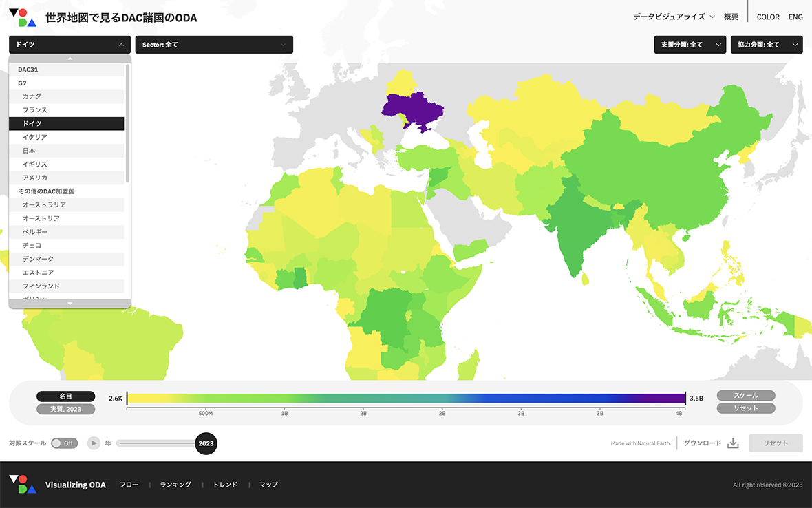Open the ランキング link in the footer

click(175, 485)
